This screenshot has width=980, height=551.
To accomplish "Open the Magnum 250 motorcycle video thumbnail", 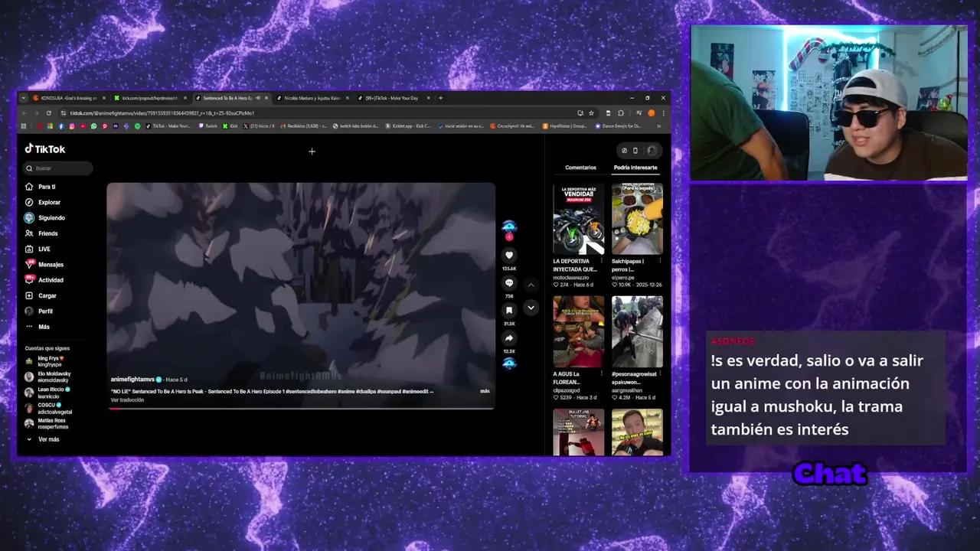I will 579,219.
